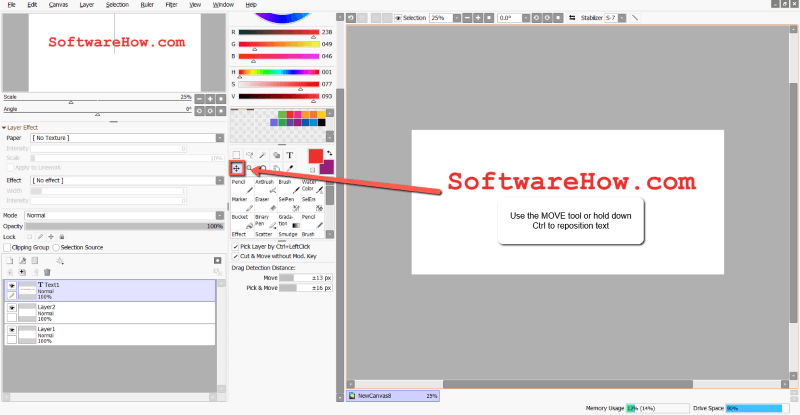Select the Shape tool
This screenshot has width=800, height=415.
(x=276, y=155)
